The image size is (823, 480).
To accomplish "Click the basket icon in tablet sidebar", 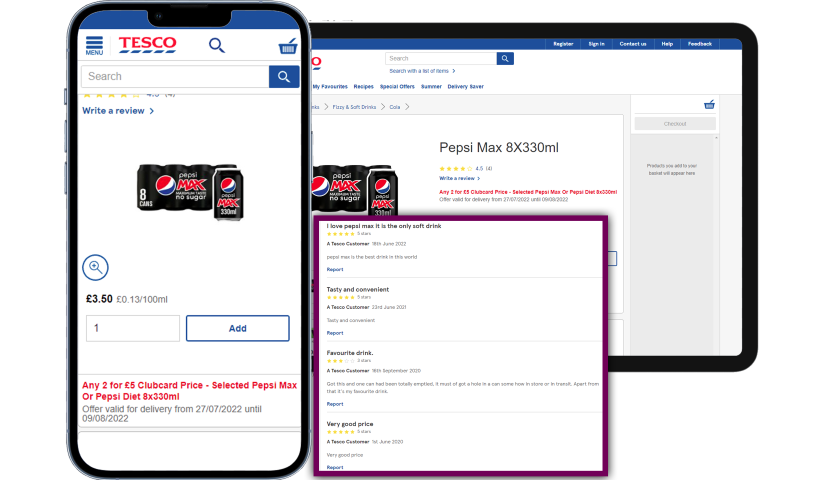I will pyautogui.click(x=709, y=104).
